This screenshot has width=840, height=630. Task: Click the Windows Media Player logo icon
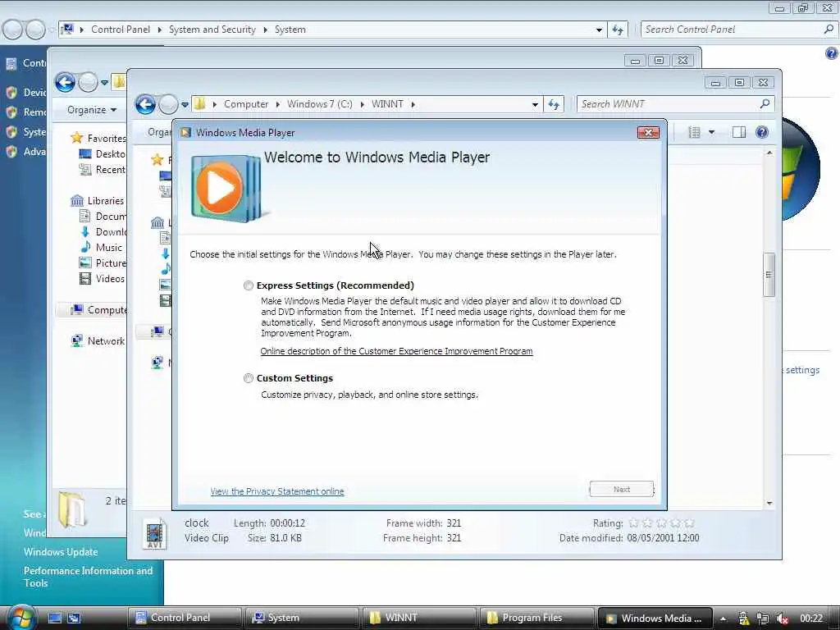226,189
